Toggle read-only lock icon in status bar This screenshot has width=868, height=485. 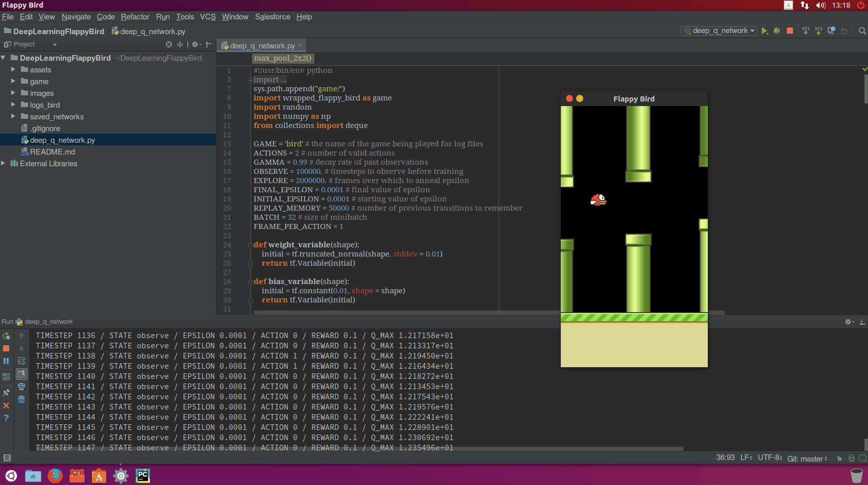pyautogui.click(x=839, y=458)
